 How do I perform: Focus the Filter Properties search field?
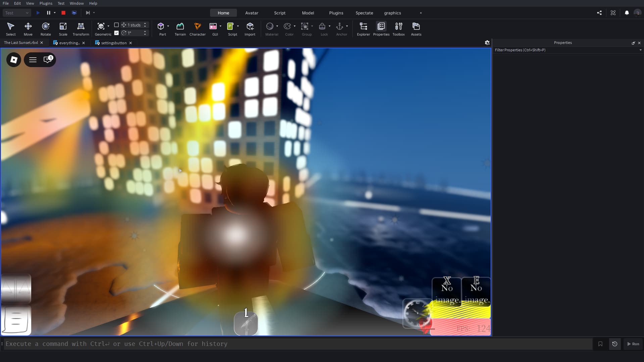point(566,50)
